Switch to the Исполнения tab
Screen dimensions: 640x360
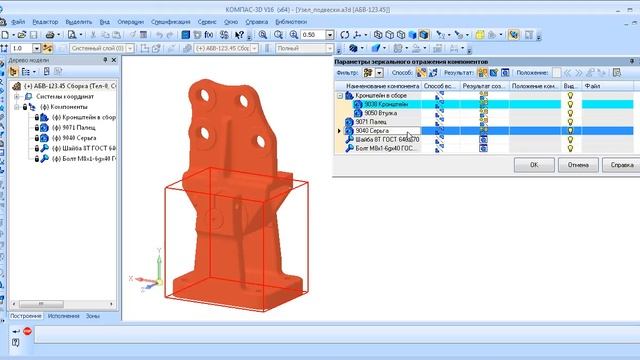[64, 316]
